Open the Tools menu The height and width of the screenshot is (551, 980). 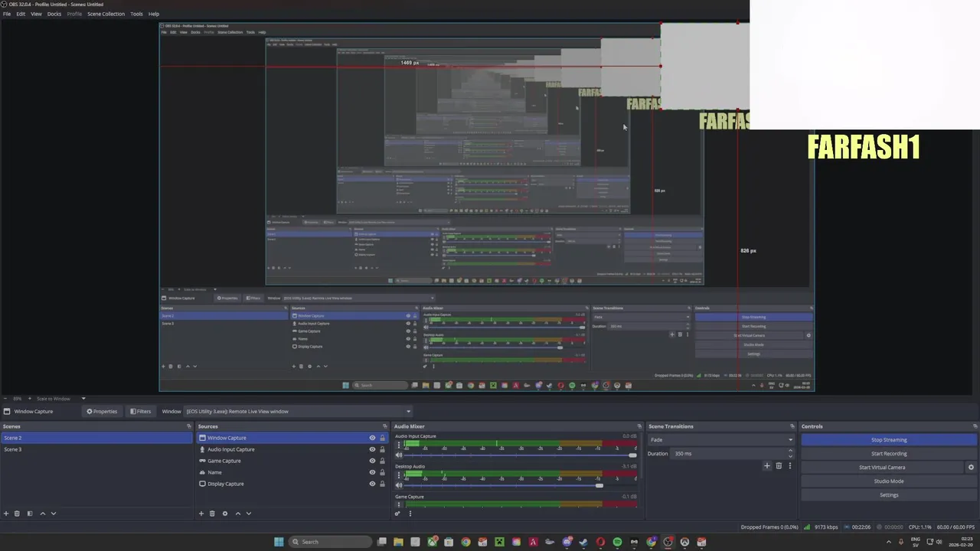[136, 14]
